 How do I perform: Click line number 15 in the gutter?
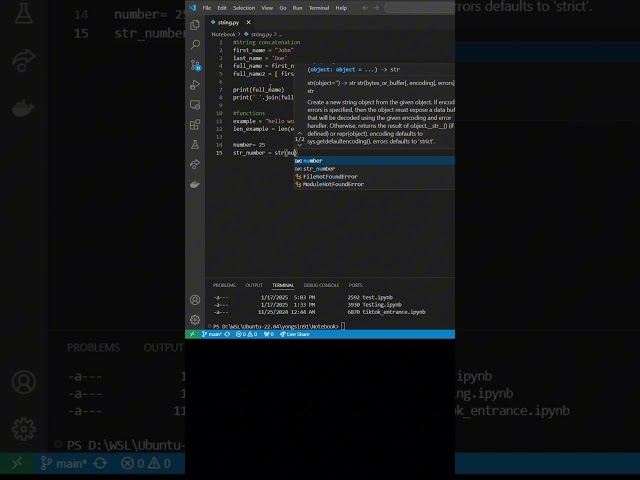pos(219,153)
